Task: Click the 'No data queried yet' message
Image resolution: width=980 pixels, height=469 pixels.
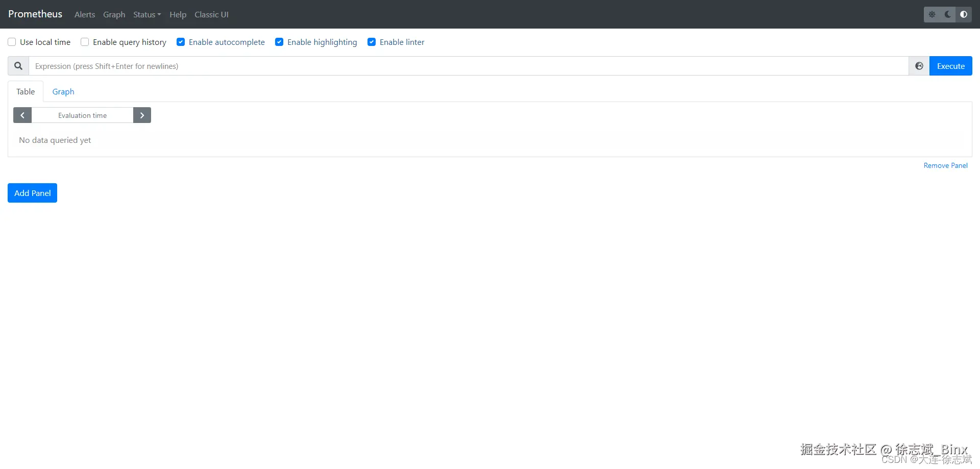Action: (55, 140)
